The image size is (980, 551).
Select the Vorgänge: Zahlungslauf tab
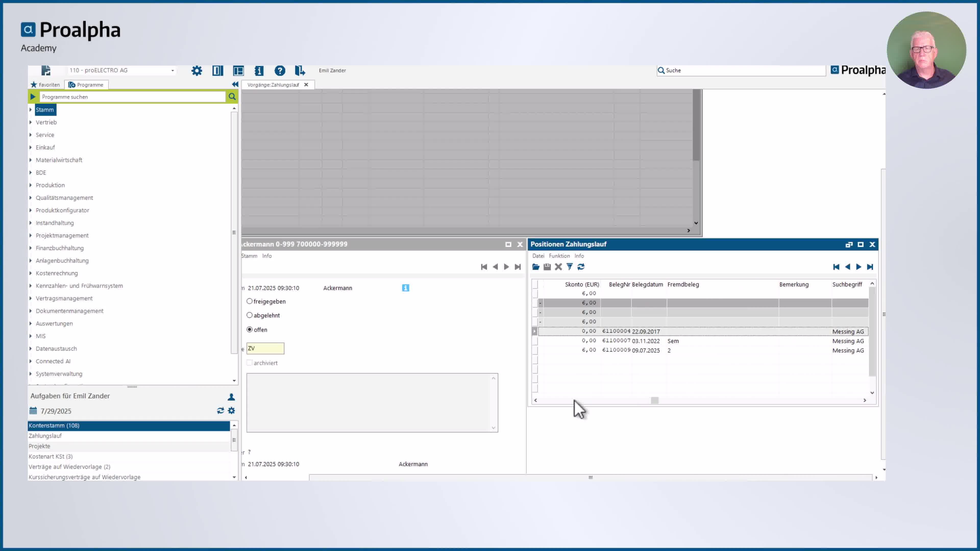point(273,85)
